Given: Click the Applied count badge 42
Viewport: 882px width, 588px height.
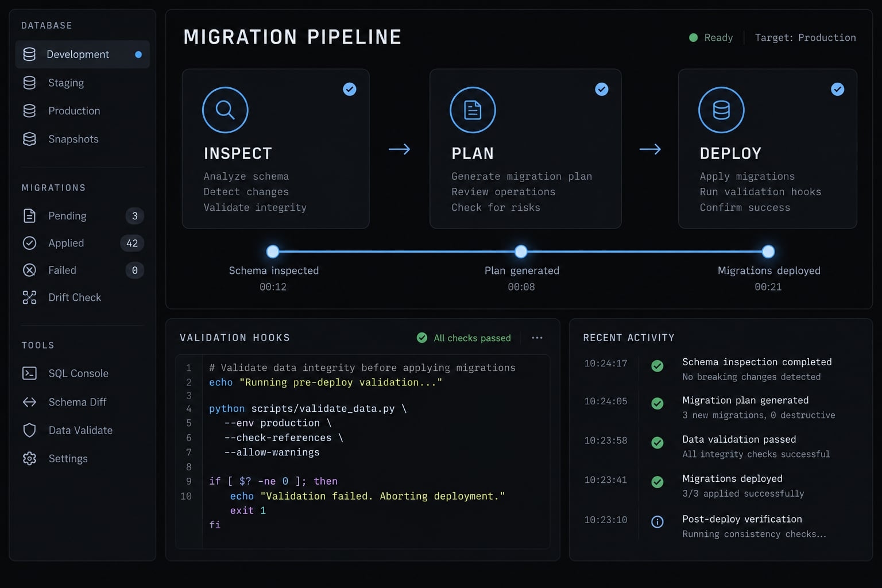Looking at the screenshot, I should (x=132, y=243).
